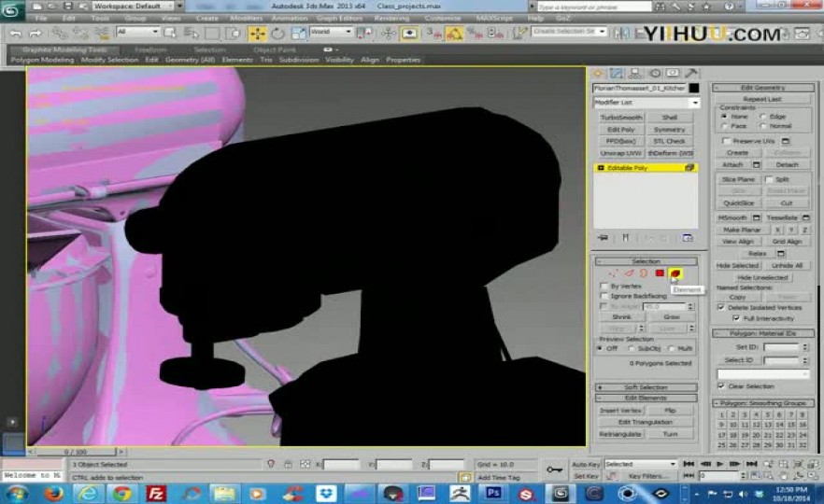Click the Pin Stack icon
The image size is (824, 504).
[x=603, y=238]
